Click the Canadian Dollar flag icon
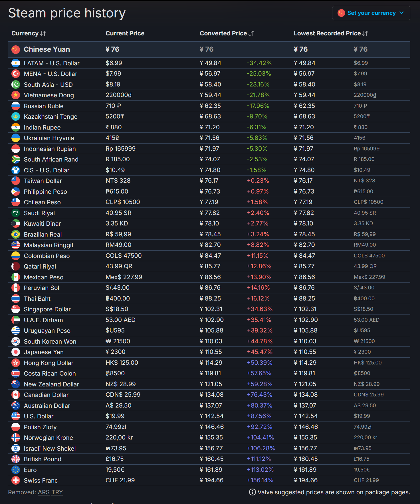Image resolution: width=420 pixels, height=504 pixels. tap(16, 395)
